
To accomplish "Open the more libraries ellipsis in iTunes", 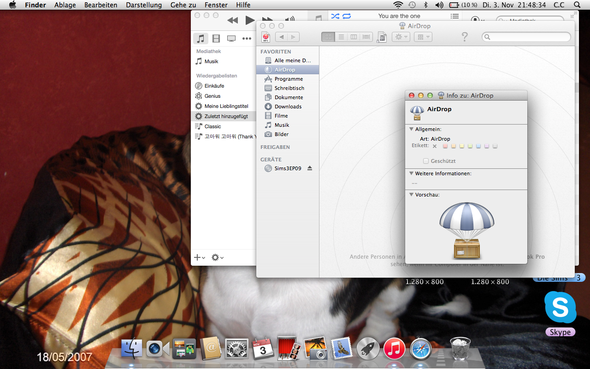I will [x=247, y=38].
